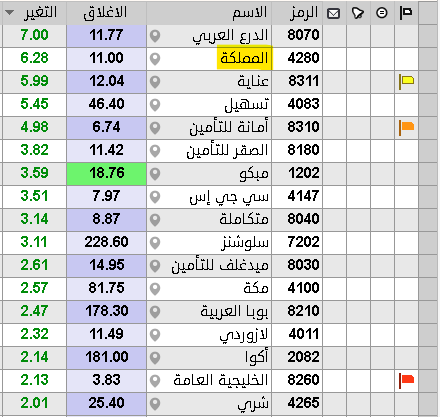The width and height of the screenshot is (440, 417).
Task: Click location pin icon for لازوردي
Action: (155, 335)
